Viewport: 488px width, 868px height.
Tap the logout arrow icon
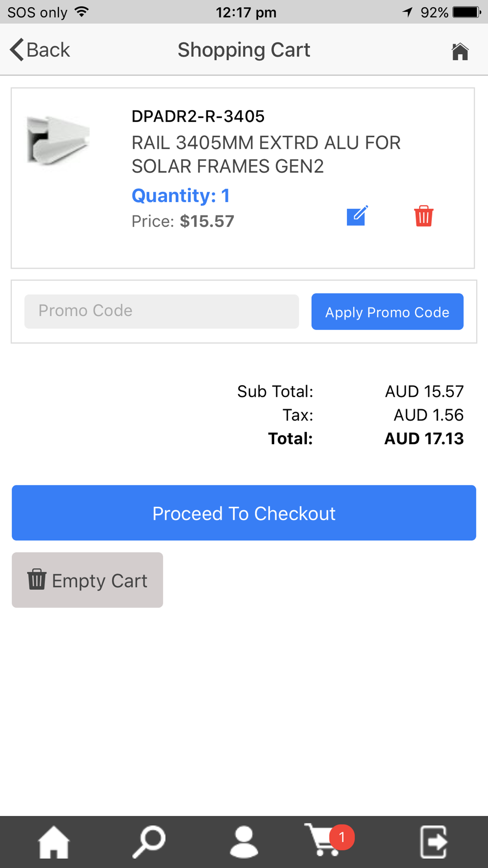(434, 842)
